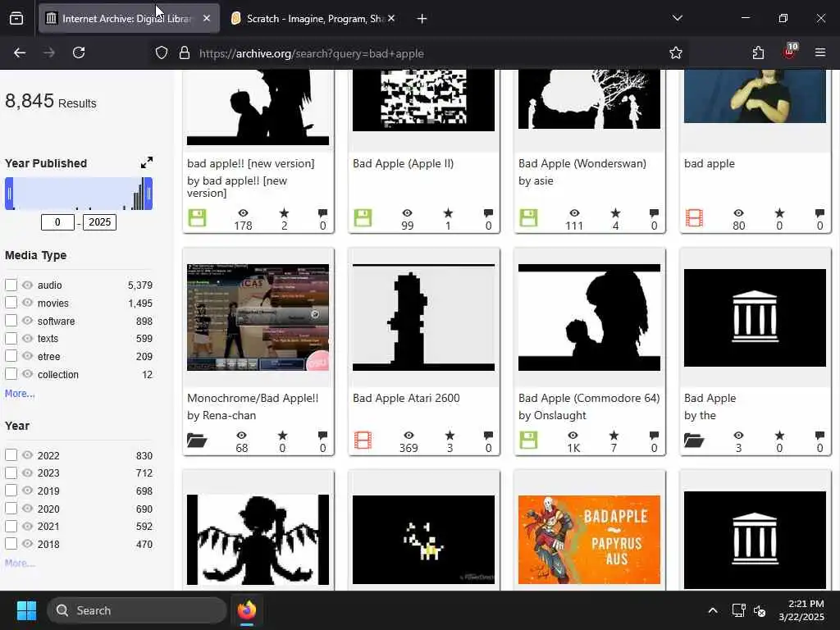Check the etree media type box
The image size is (840, 630).
coord(11,356)
